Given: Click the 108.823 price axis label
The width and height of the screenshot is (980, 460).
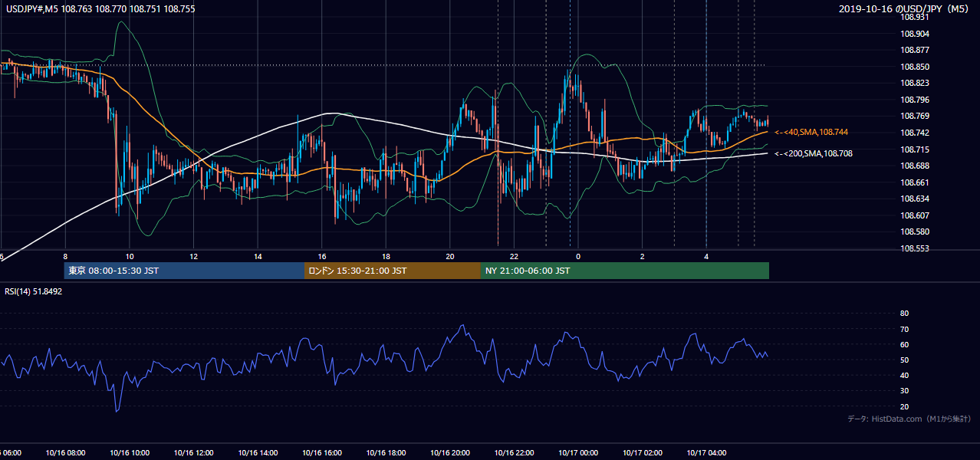Looking at the screenshot, I should coord(916,83).
